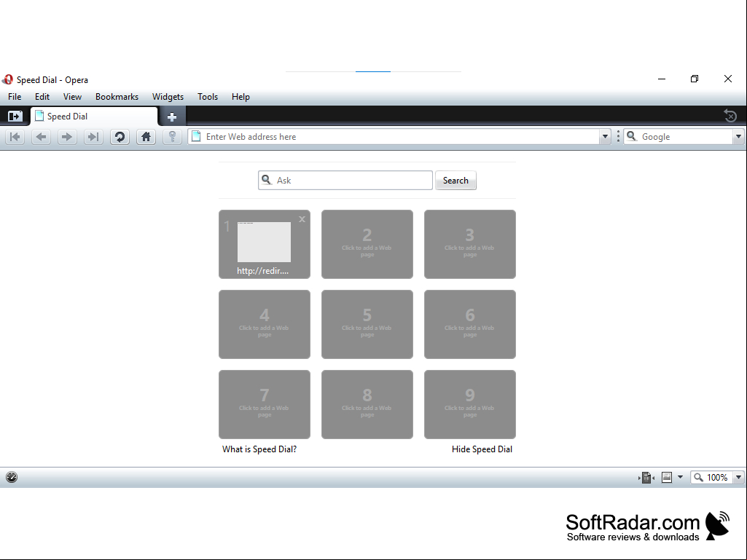Click the Search button

pyautogui.click(x=455, y=181)
